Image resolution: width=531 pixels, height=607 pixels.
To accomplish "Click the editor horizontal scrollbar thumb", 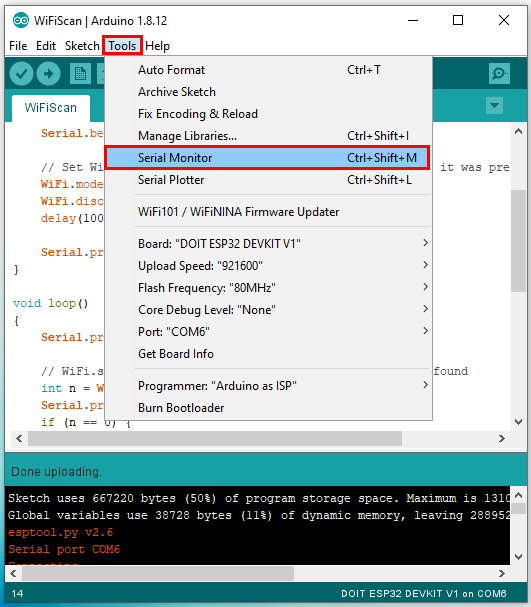I will [215, 439].
